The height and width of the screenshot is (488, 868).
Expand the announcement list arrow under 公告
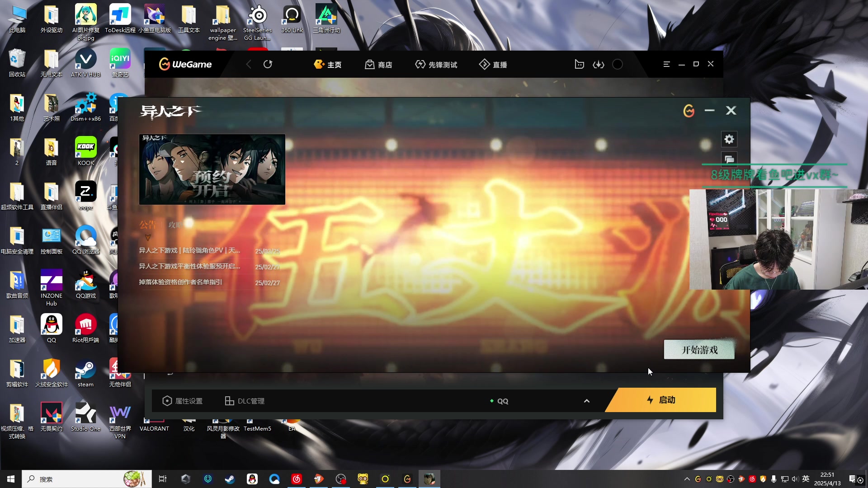pyautogui.click(x=147, y=237)
